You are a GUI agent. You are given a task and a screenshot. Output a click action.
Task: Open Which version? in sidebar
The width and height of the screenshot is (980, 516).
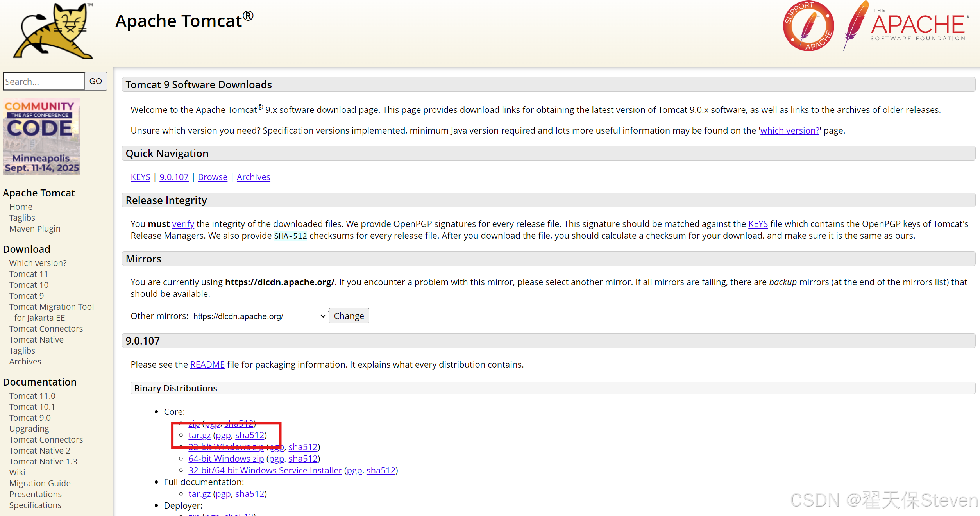(x=38, y=263)
